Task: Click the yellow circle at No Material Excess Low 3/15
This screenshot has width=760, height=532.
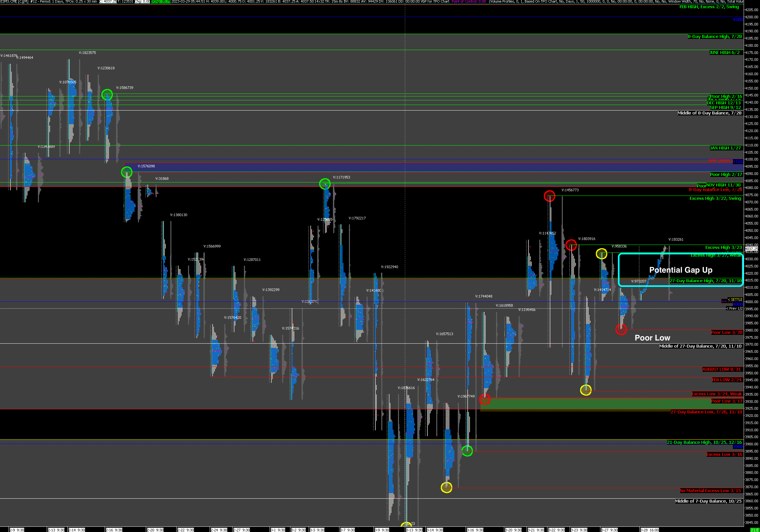Action: click(x=447, y=487)
